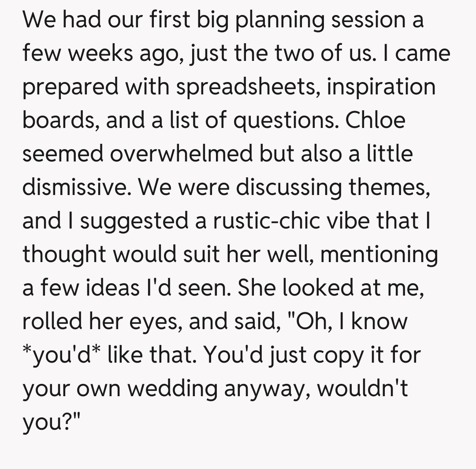Click the word "themes"
The width and height of the screenshot is (476, 469).
(388, 187)
